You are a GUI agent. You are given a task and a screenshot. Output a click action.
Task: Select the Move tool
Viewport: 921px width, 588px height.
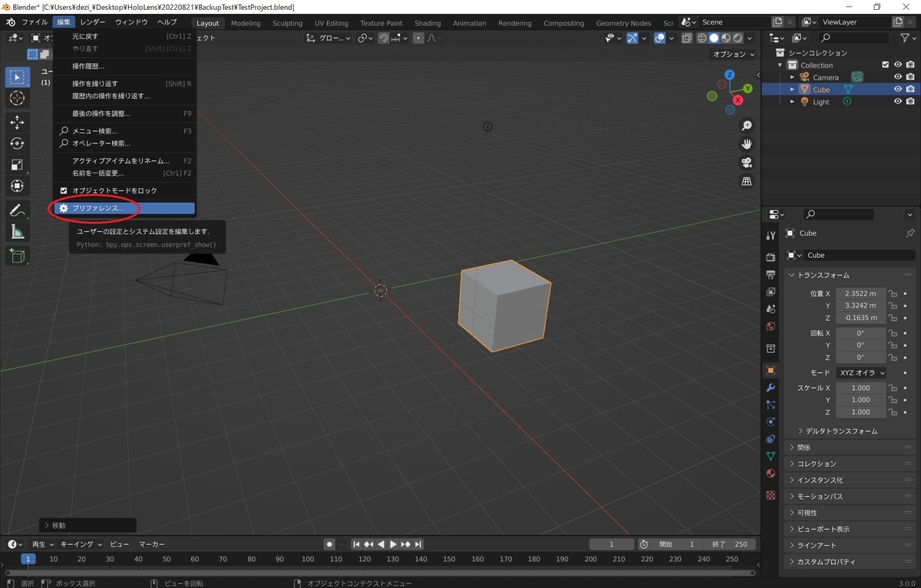[x=17, y=122]
